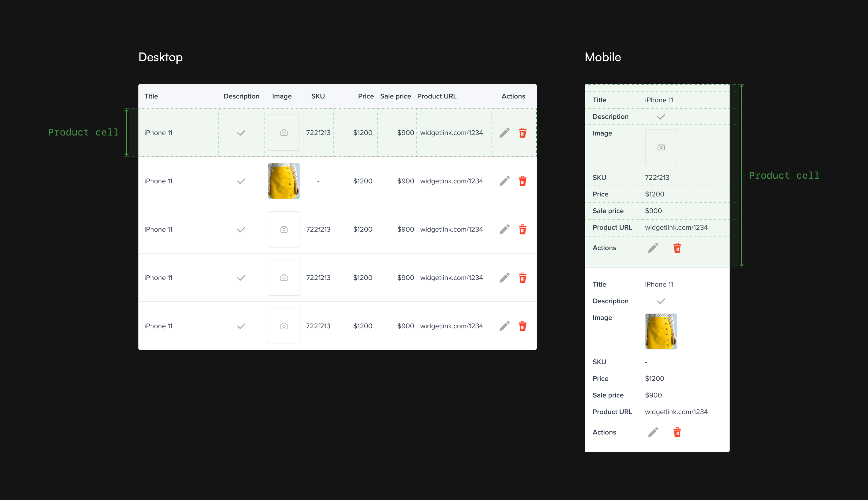Select $1200 price in highlighted mobile card
This screenshot has width=868, height=500.
(x=654, y=194)
